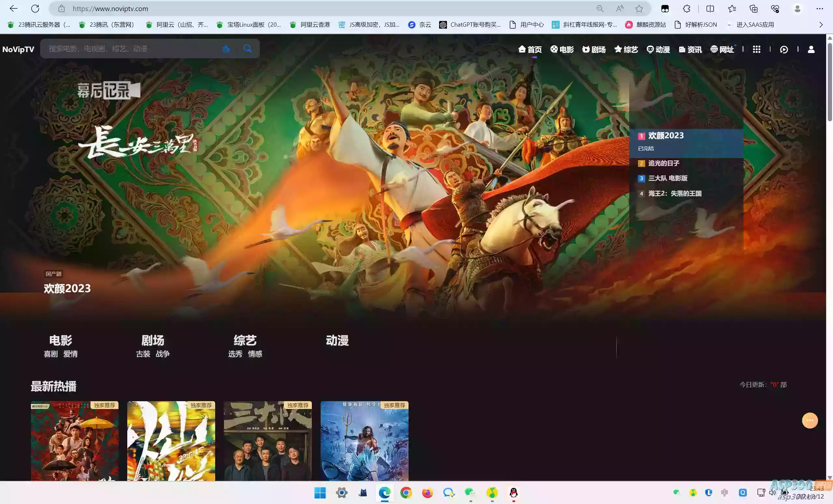Open the large 动漫 category heading
The width and height of the screenshot is (833, 504).
pos(337,340)
